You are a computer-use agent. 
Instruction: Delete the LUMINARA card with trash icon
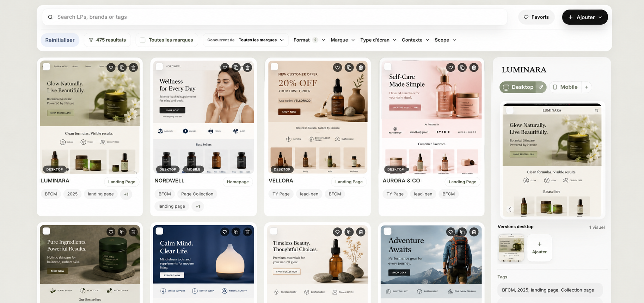pyautogui.click(x=133, y=67)
